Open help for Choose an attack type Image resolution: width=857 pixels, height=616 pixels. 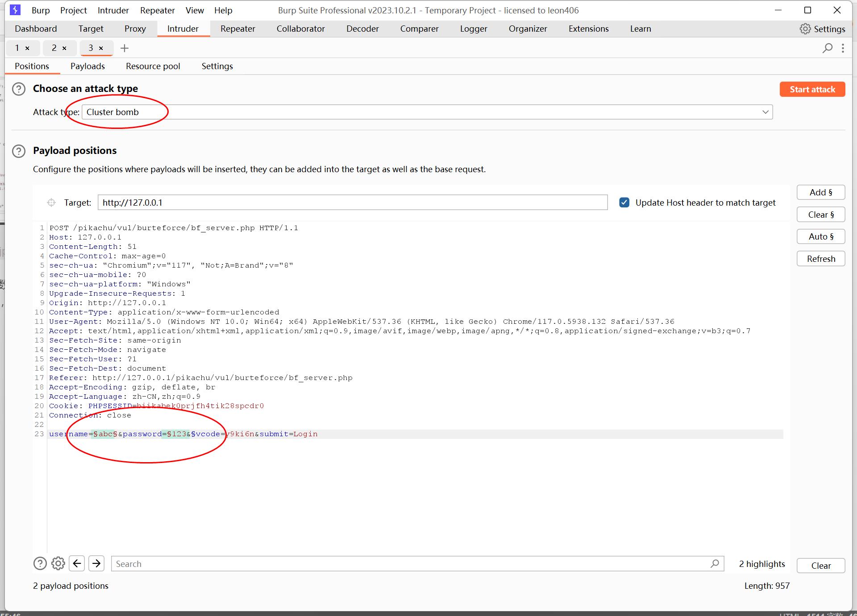tap(19, 89)
